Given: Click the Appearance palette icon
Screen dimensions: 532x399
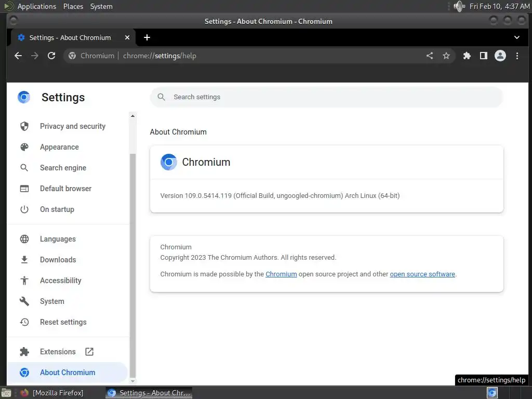Looking at the screenshot, I should 24,147.
